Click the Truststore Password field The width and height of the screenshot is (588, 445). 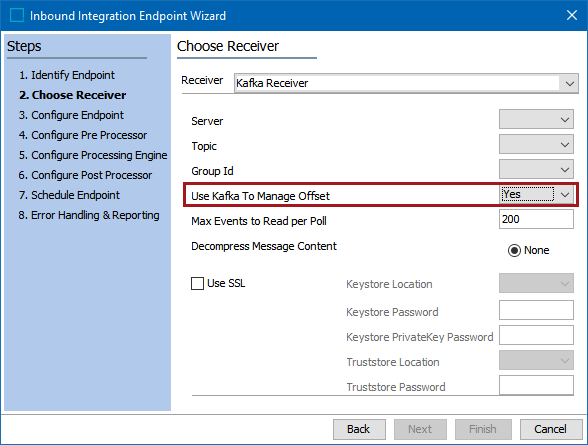coord(536,385)
